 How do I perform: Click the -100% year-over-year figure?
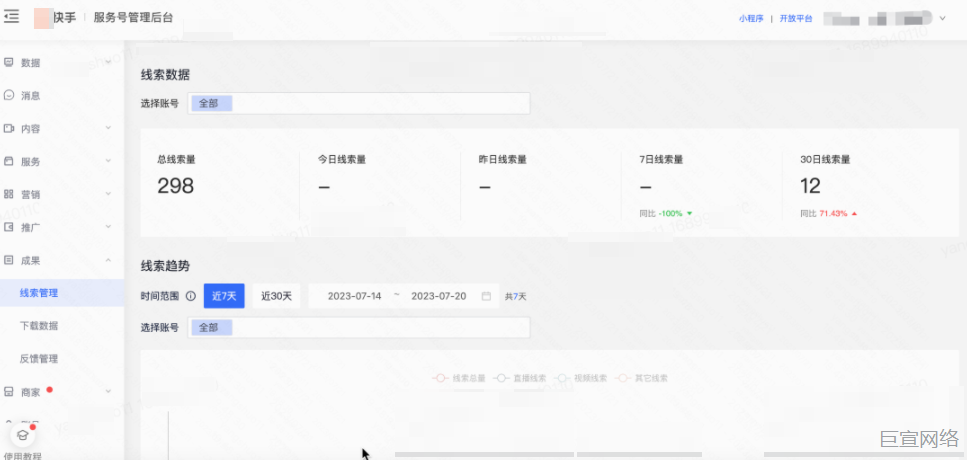(670, 213)
